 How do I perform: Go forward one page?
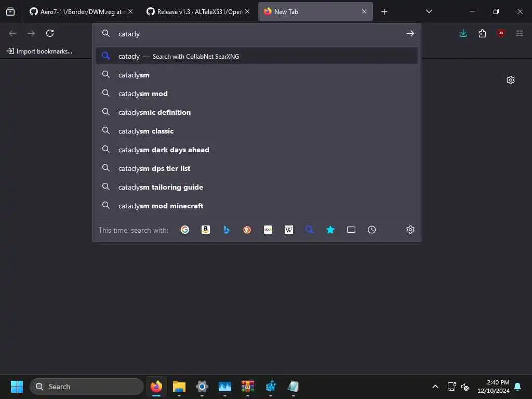(31, 33)
